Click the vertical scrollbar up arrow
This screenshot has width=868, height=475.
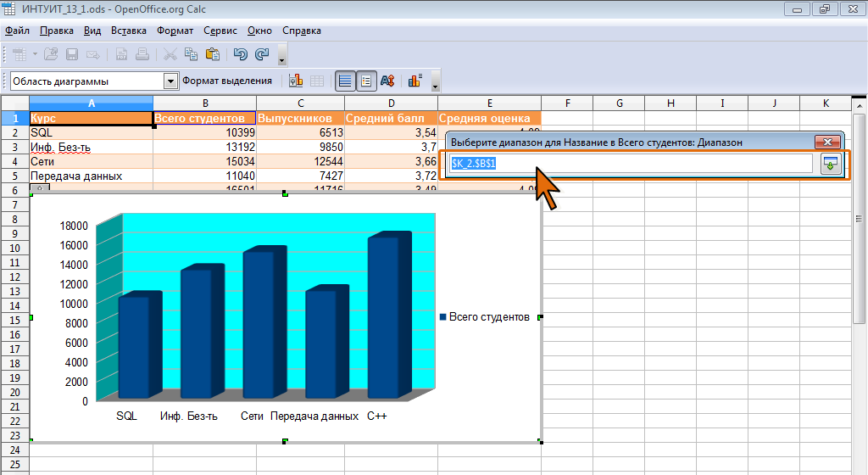pos(860,104)
